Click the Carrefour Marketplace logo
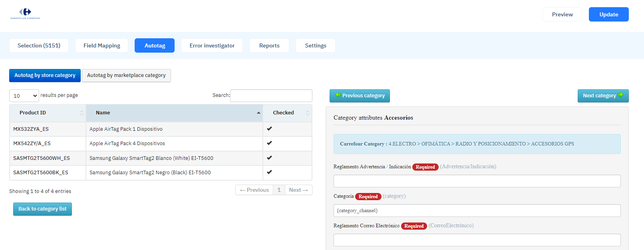Viewport: 644px width, 250px height. [x=25, y=14]
